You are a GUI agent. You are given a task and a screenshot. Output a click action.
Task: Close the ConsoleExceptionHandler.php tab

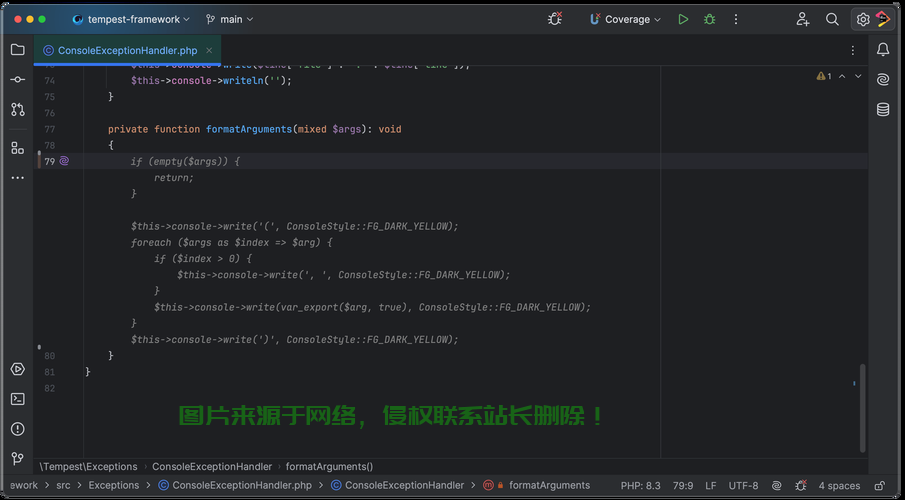[x=209, y=50]
